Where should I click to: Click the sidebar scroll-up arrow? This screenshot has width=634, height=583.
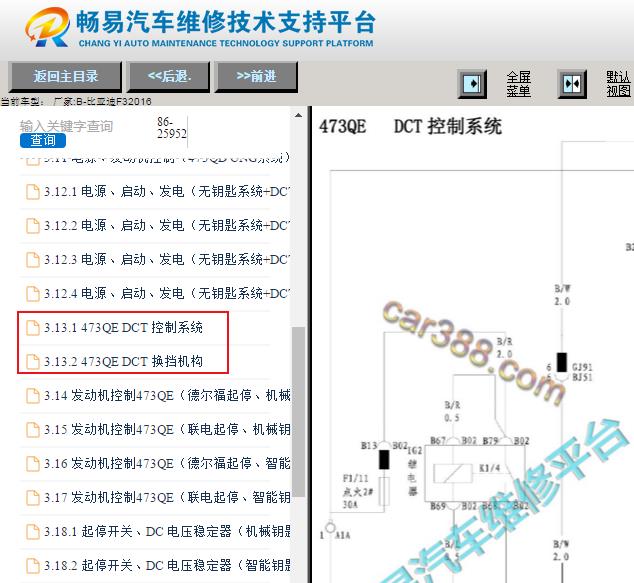[x=298, y=115]
